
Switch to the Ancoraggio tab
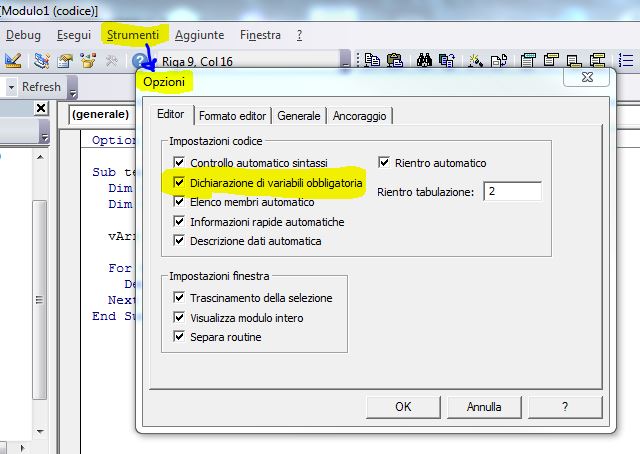coord(360,116)
